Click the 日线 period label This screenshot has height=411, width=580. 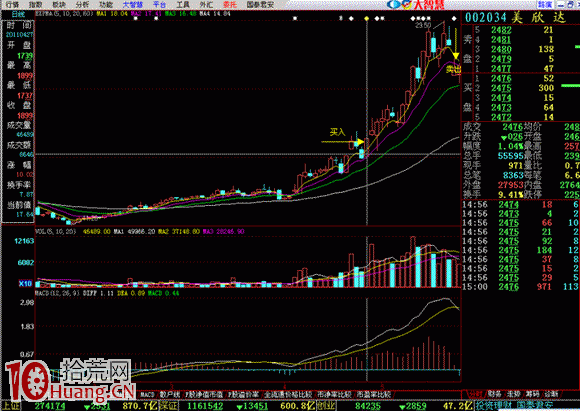(x=18, y=14)
